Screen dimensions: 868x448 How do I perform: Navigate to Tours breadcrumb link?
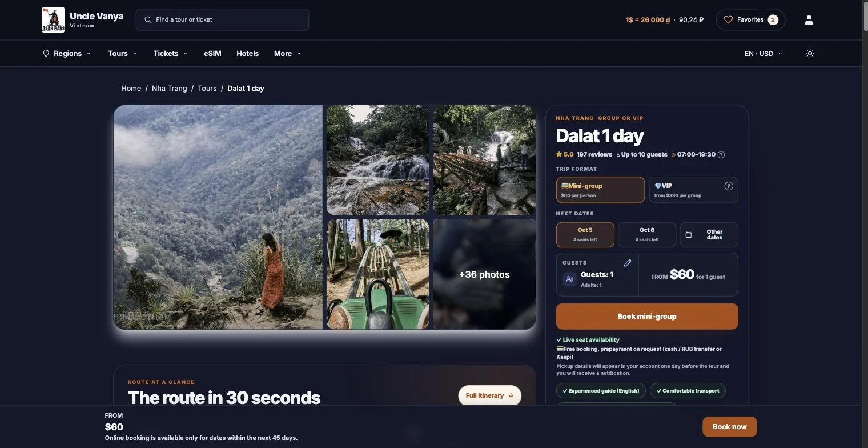pos(207,88)
